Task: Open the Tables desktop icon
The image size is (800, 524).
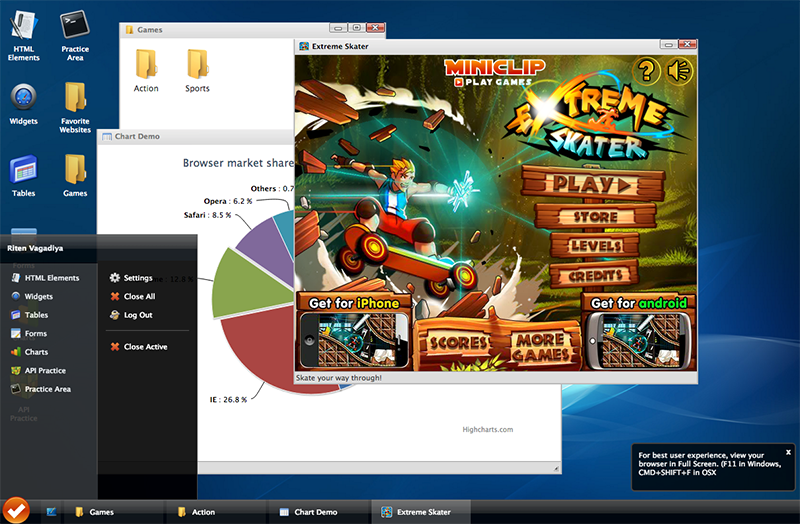Action: (23, 176)
